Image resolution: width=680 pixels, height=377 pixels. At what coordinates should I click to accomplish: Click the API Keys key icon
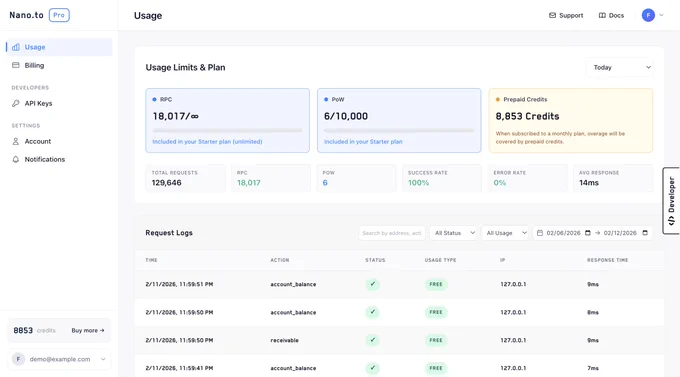point(16,103)
